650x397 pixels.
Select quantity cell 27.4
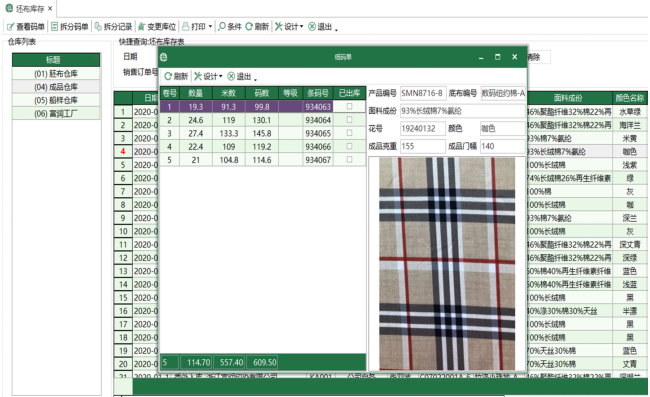(x=196, y=133)
